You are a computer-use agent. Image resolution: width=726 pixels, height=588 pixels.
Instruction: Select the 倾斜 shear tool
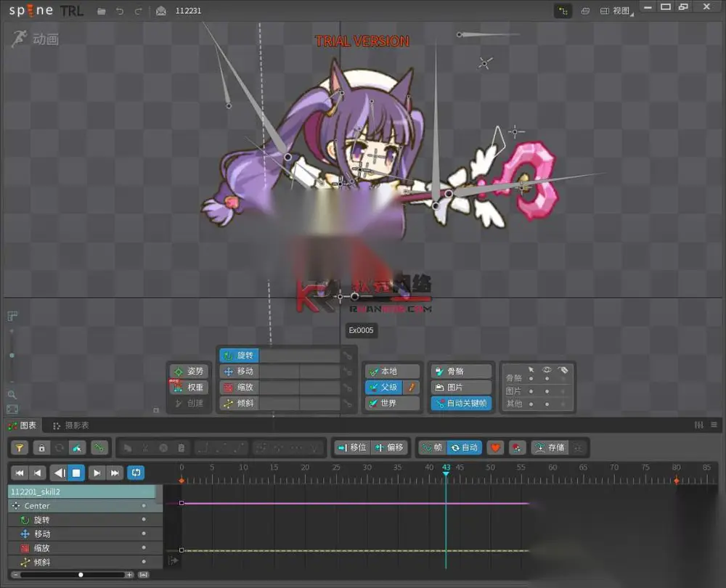tap(239, 404)
